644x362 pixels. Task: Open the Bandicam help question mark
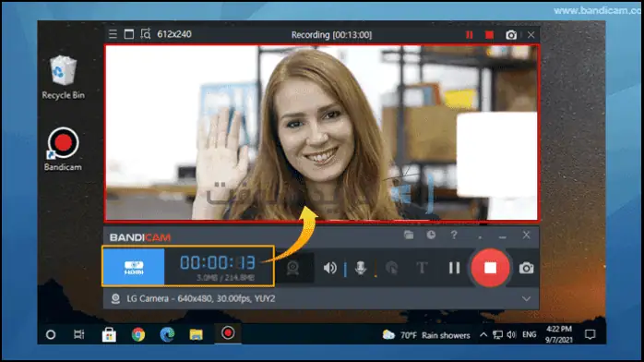tap(454, 235)
